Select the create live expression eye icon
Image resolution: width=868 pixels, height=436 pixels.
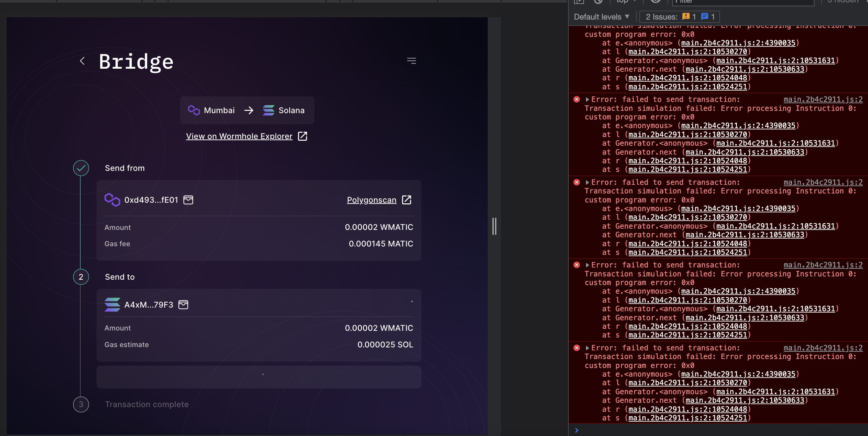tap(655, 2)
